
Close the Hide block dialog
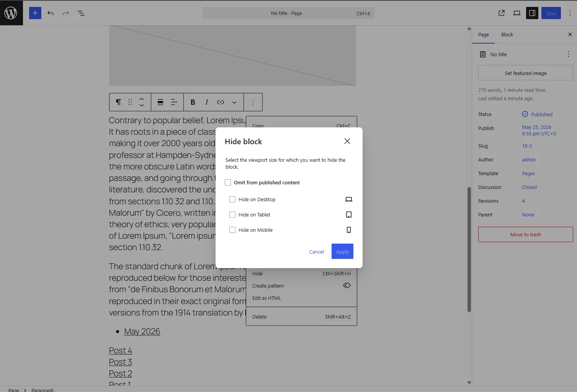347,141
